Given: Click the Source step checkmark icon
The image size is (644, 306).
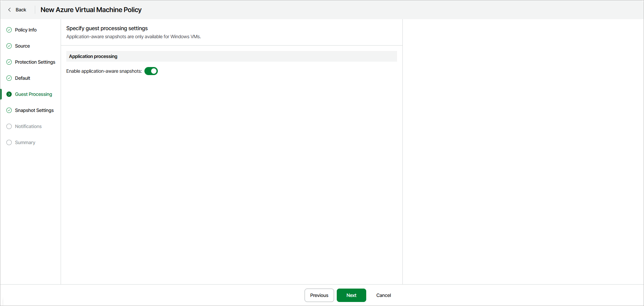Looking at the screenshot, I should point(9,46).
